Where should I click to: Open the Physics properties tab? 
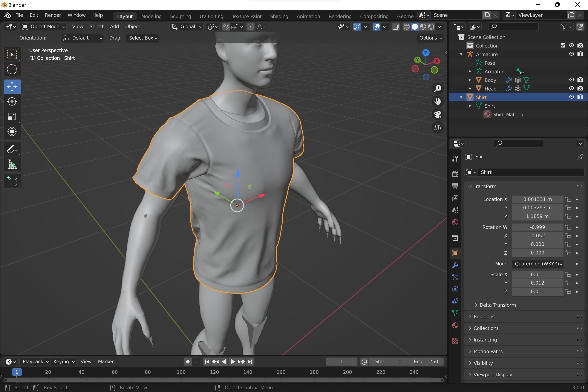coord(455,289)
